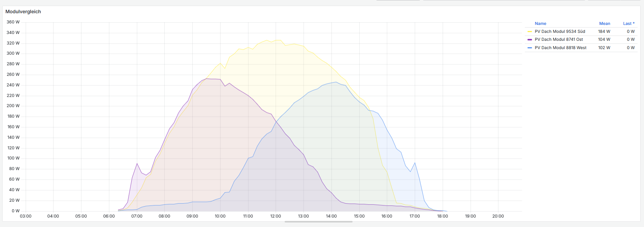
Task: Click the 102 W mean value for West
Action: [604, 48]
